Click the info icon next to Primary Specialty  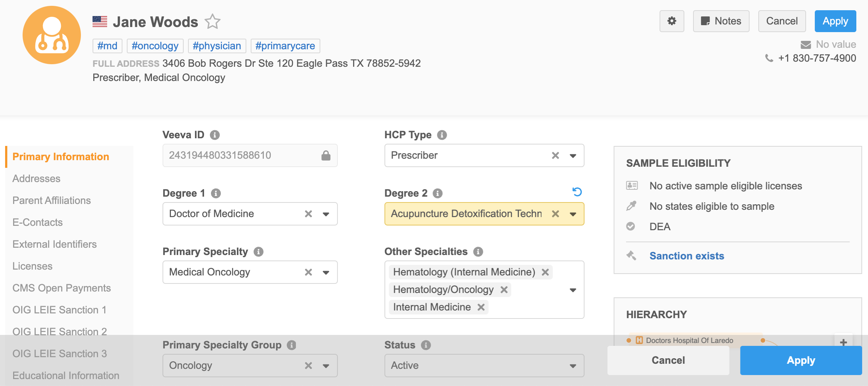click(x=258, y=252)
